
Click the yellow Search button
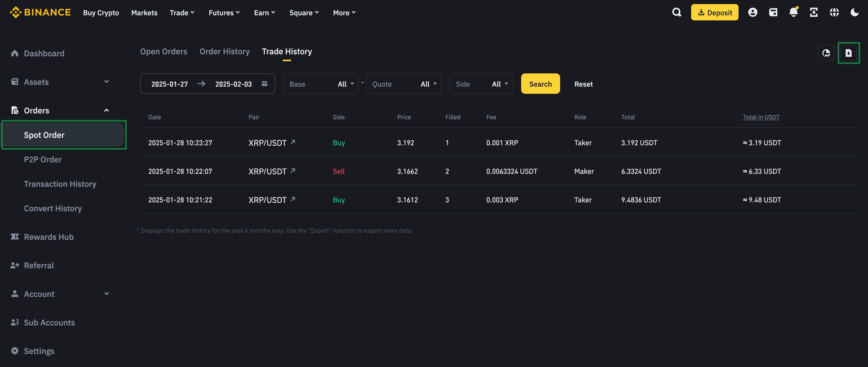tap(541, 84)
